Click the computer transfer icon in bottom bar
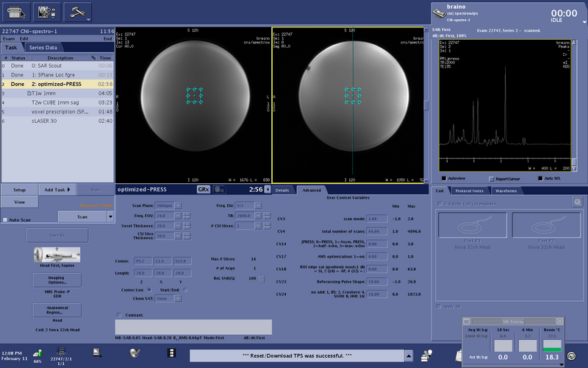 pyautogui.click(x=97, y=353)
